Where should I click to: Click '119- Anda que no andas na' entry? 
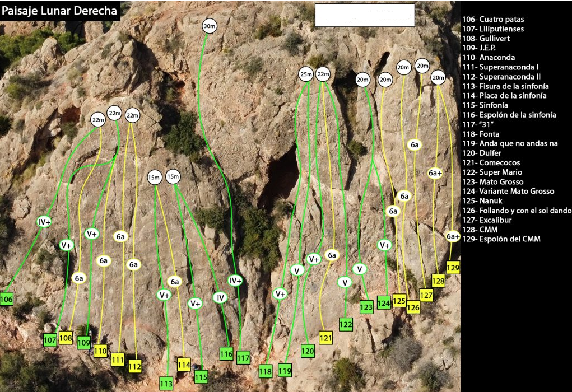click(x=510, y=143)
